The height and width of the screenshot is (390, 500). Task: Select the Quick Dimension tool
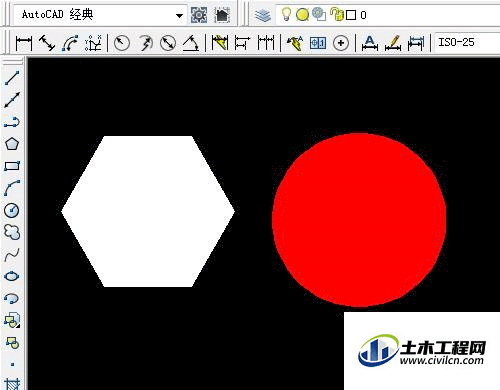click(x=220, y=43)
